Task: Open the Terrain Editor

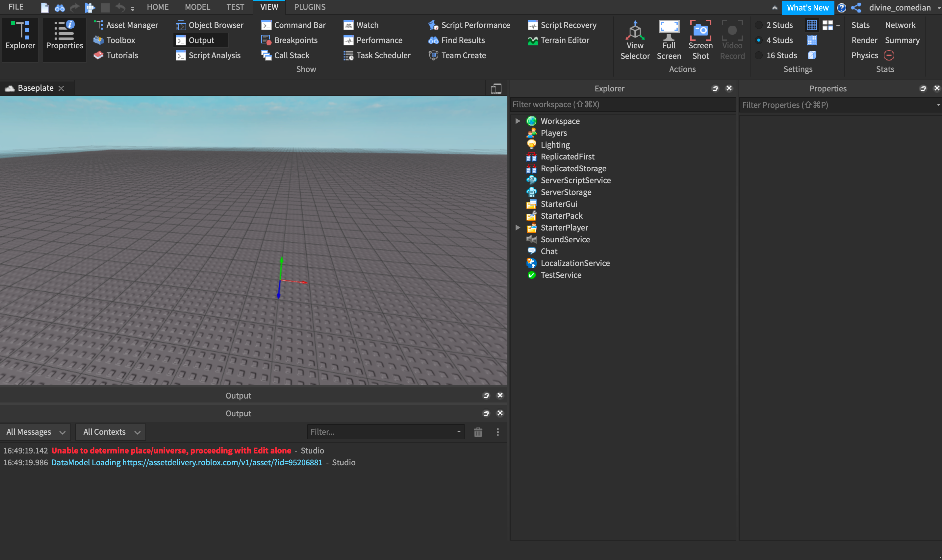Action: click(x=558, y=40)
